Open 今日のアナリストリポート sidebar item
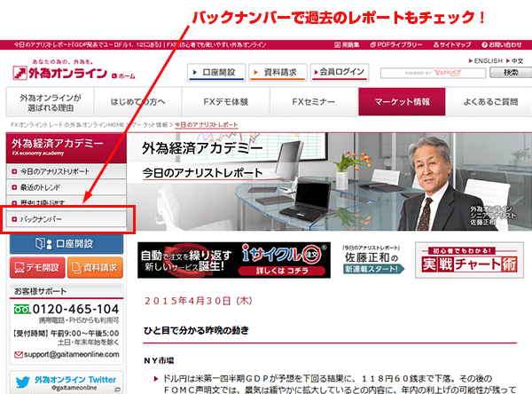This screenshot has width=532, height=394. pyautogui.click(x=66, y=171)
